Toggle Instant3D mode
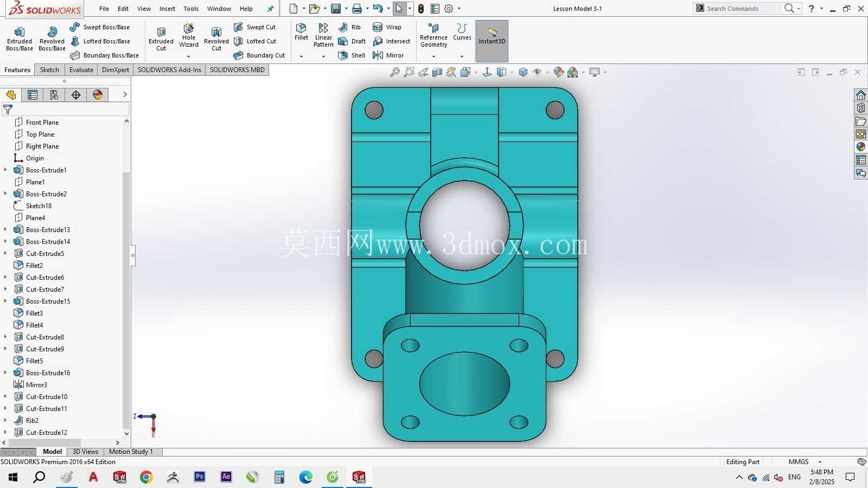This screenshot has height=488, width=868. (492, 41)
